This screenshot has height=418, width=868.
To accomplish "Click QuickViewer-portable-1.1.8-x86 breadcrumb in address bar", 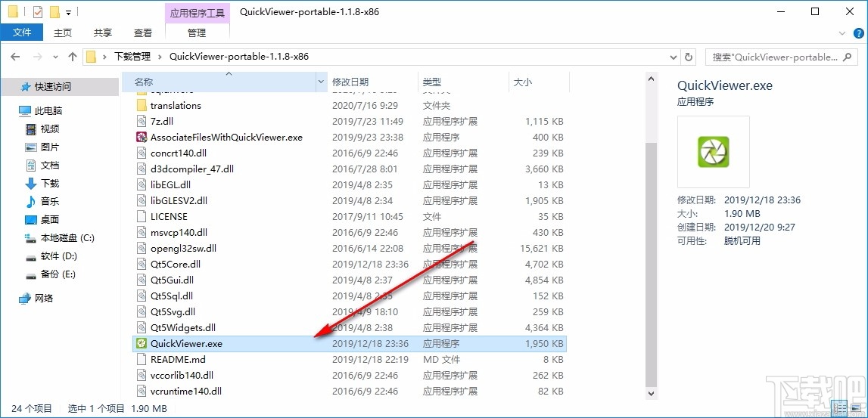I will pyautogui.click(x=238, y=57).
